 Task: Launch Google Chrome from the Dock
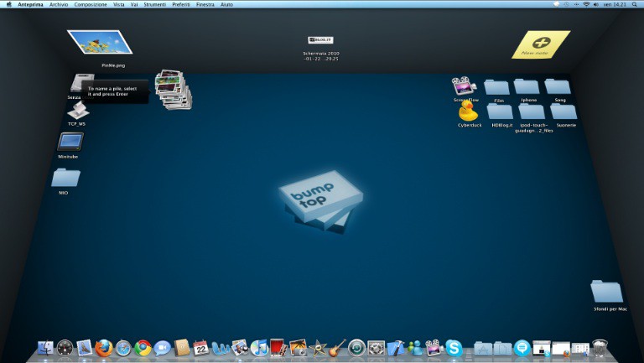click(143, 348)
